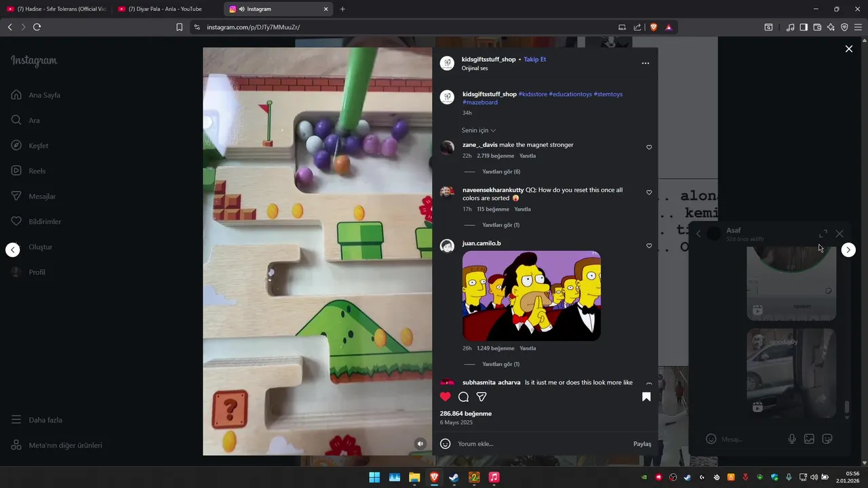
Task: Open Brave Rewards triangle icon
Action: 669,27
